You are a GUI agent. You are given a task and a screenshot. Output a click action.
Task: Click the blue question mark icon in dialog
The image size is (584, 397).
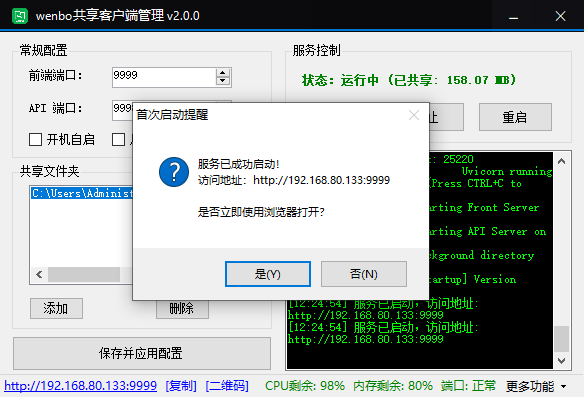pos(174,172)
